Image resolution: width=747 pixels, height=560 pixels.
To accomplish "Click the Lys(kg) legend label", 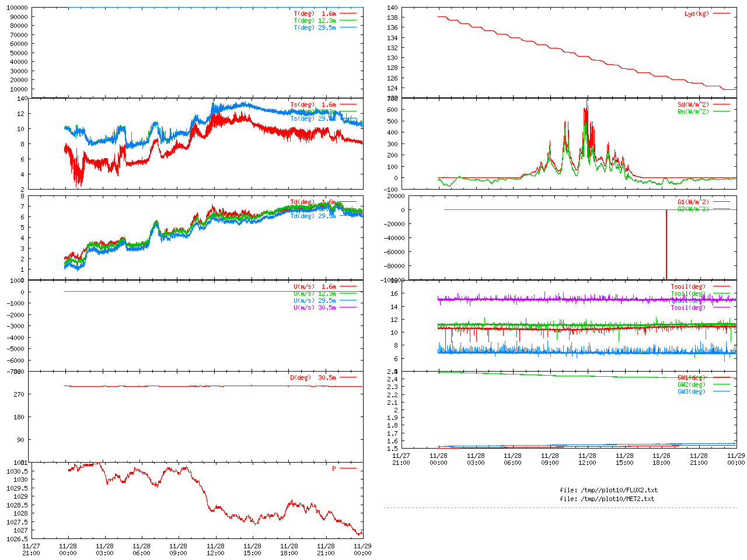I will 696,13.
